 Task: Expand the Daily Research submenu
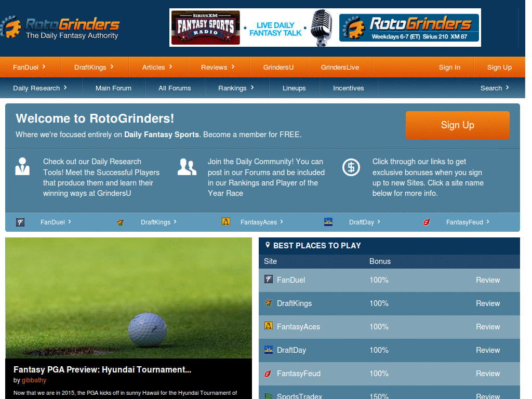tap(40, 88)
